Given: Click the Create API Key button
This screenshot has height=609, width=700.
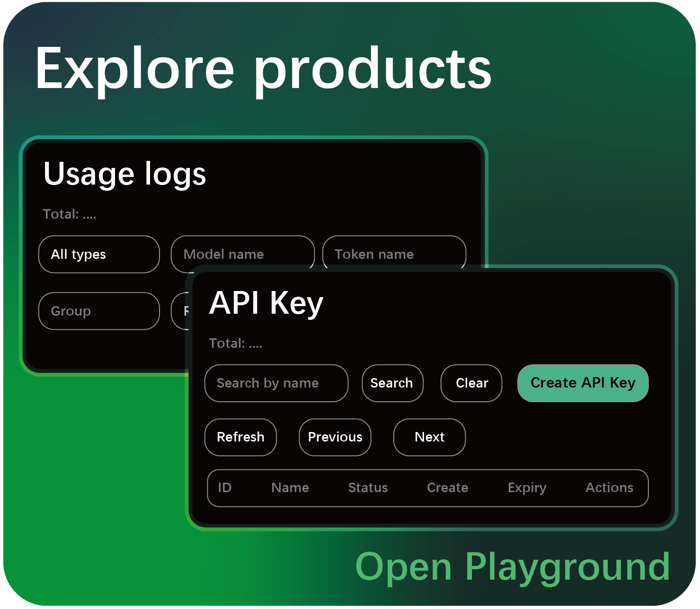Looking at the screenshot, I should (583, 383).
